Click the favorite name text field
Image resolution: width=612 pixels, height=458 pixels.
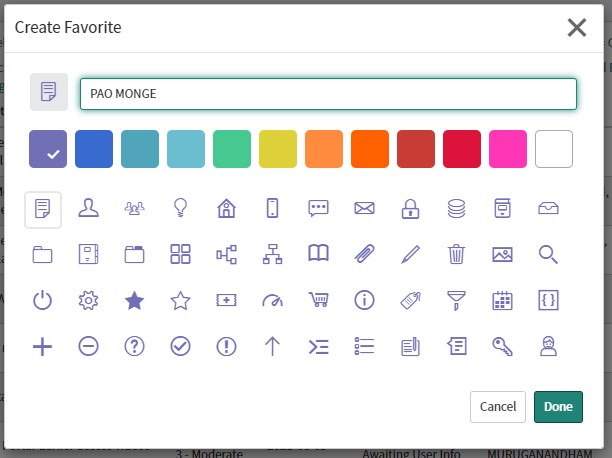(x=328, y=94)
